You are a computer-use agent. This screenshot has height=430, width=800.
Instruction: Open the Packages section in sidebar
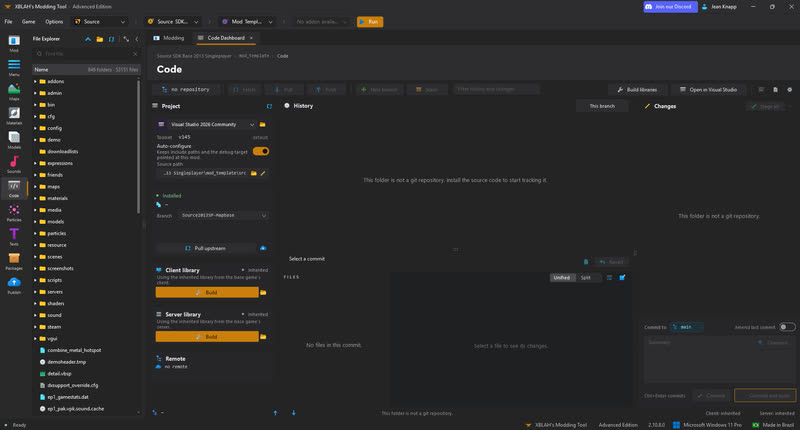[x=14, y=261]
